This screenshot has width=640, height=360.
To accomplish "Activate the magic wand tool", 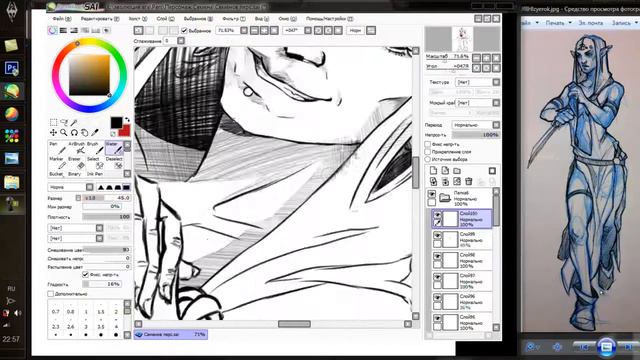I will [74, 122].
